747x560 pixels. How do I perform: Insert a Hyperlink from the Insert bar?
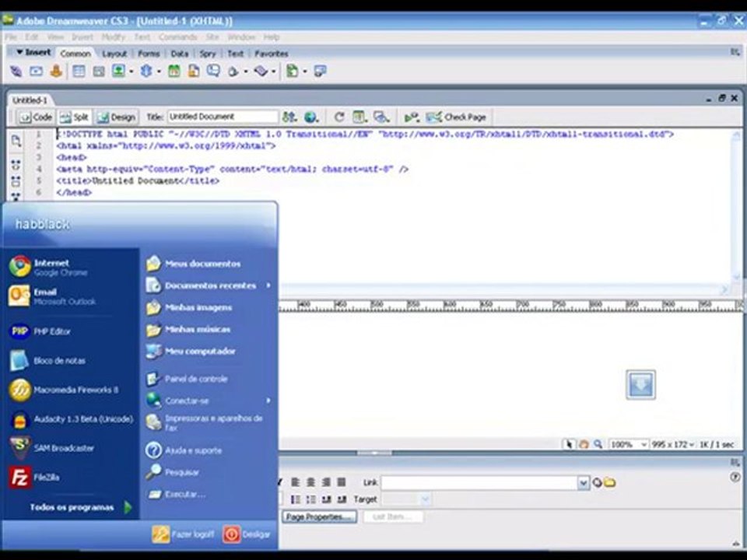(x=16, y=72)
